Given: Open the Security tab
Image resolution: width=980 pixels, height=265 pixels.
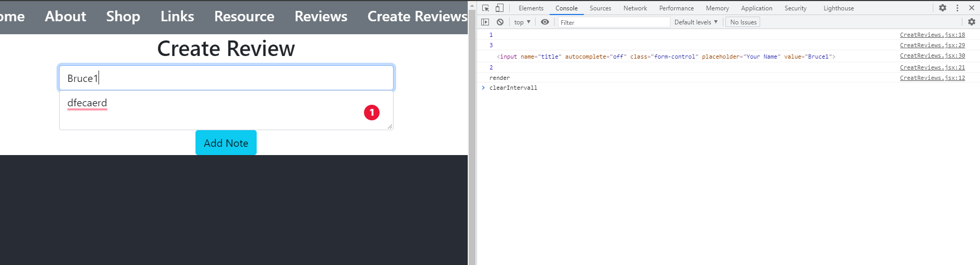Looking at the screenshot, I should point(795,8).
